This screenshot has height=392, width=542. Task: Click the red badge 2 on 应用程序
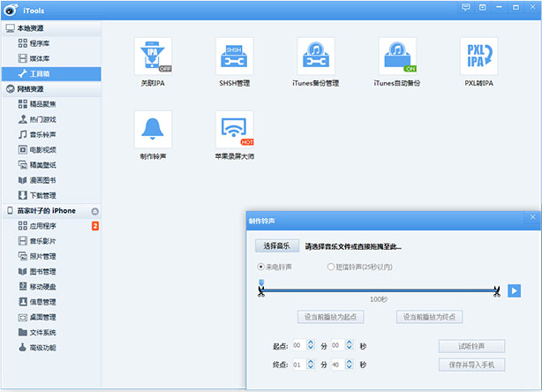coord(95,226)
